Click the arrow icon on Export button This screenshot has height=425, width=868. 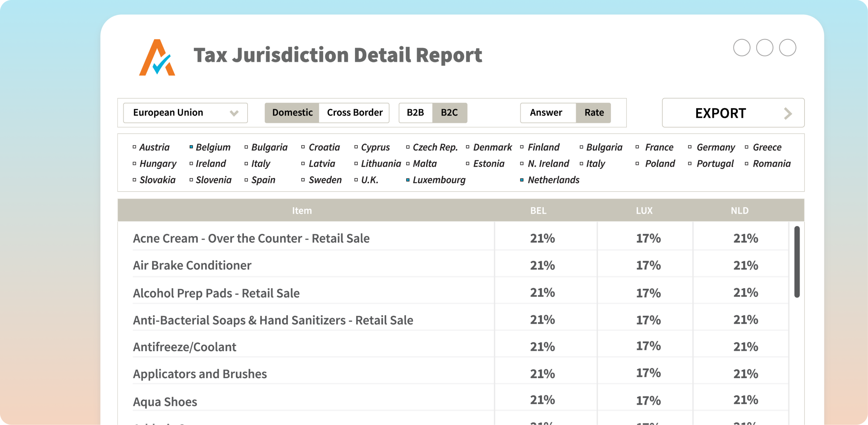tap(787, 113)
